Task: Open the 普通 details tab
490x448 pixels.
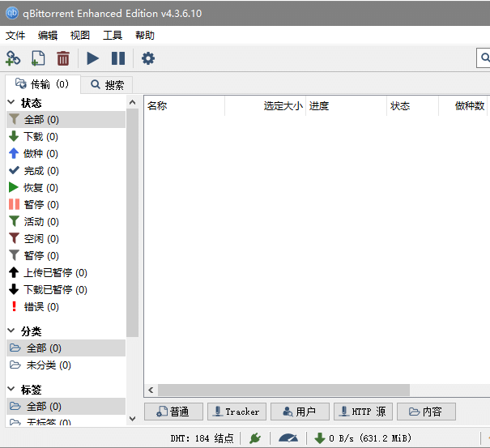Action: click(x=173, y=412)
